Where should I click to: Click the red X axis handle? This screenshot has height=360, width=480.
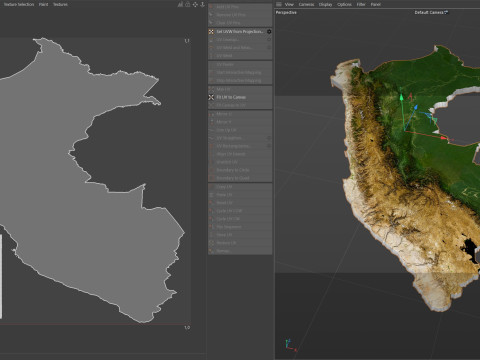(x=443, y=138)
